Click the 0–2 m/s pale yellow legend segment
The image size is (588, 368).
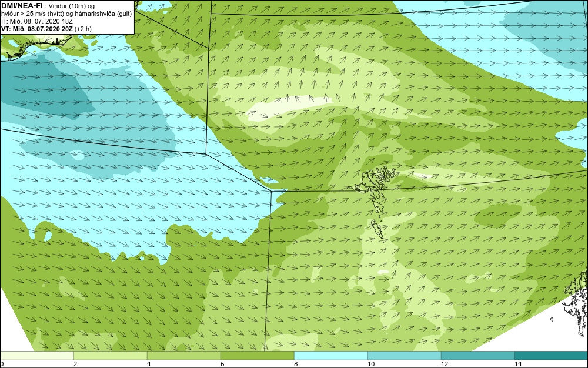(x=36, y=356)
